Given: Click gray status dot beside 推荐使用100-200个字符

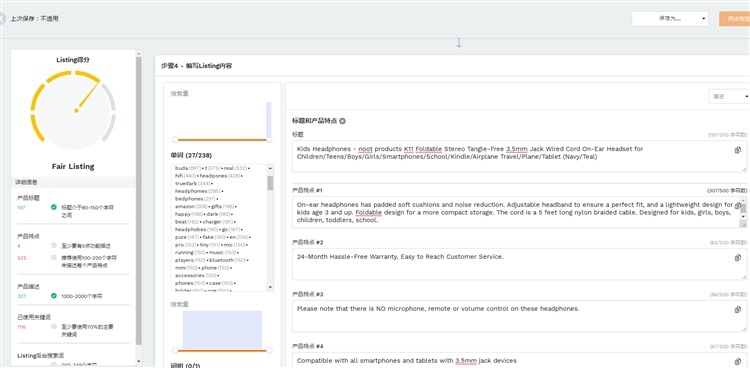Looking at the screenshot, I should pos(54,257).
